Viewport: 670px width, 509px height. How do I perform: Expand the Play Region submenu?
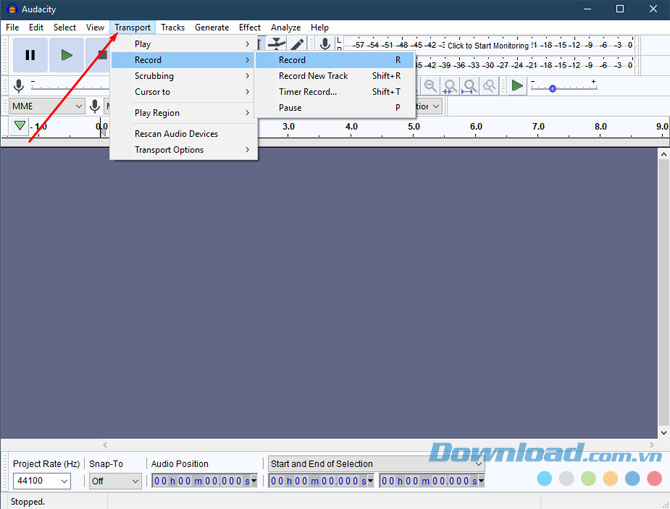(184, 113)
